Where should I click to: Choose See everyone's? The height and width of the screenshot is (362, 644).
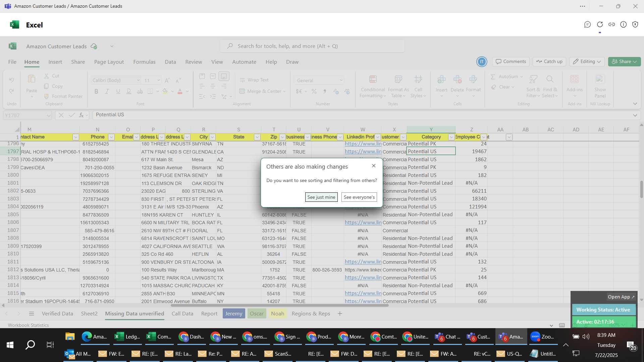(x=359, y=197)
